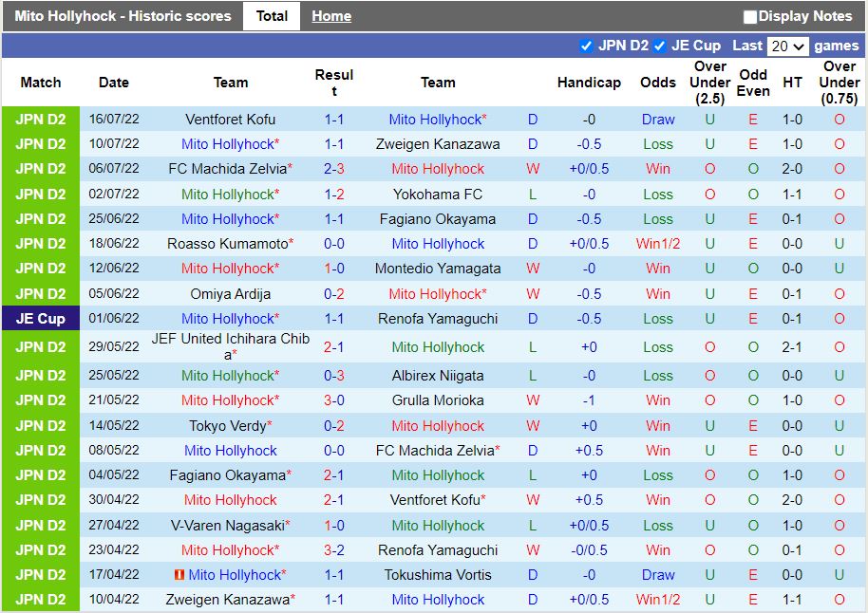
Task: Disable the JE Cup filter checkbox
Action: coord(659,45)
